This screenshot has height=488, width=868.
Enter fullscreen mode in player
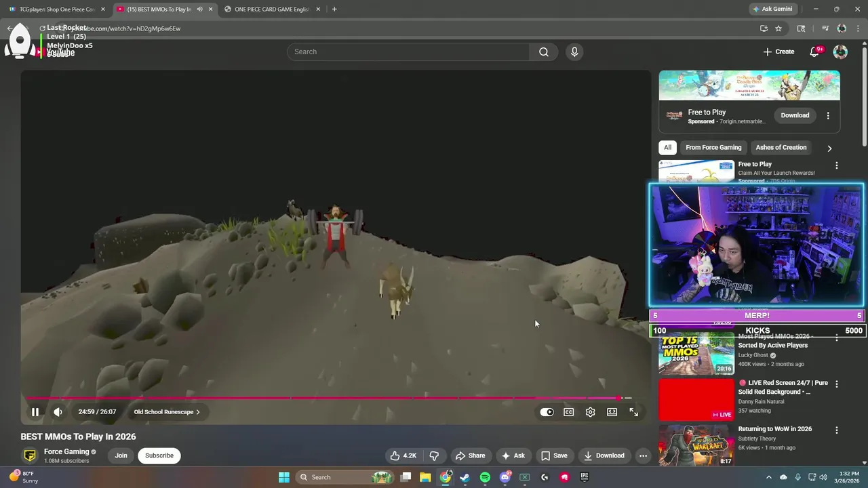(x=634, y=412)
